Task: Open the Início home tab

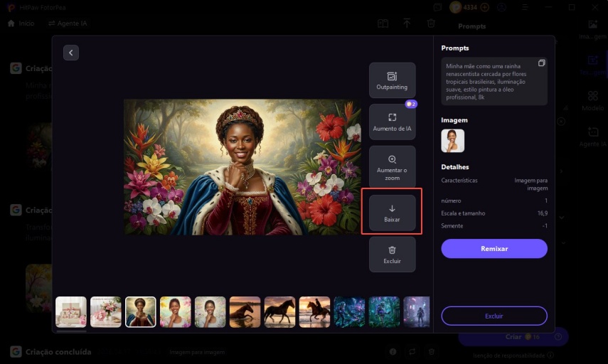Action: point(21,23)
